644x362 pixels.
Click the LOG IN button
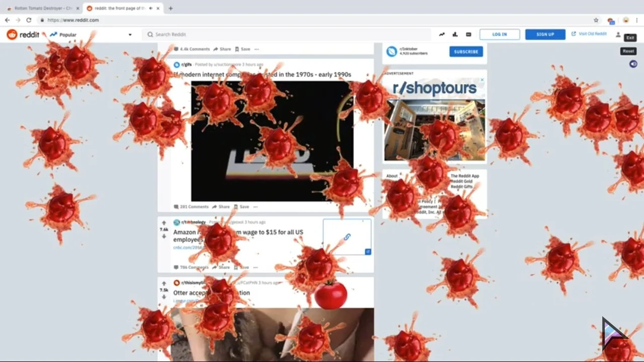500,34
